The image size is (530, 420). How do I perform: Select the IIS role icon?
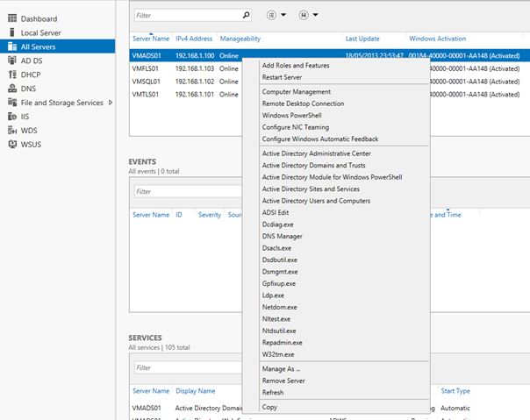[12, 117]
